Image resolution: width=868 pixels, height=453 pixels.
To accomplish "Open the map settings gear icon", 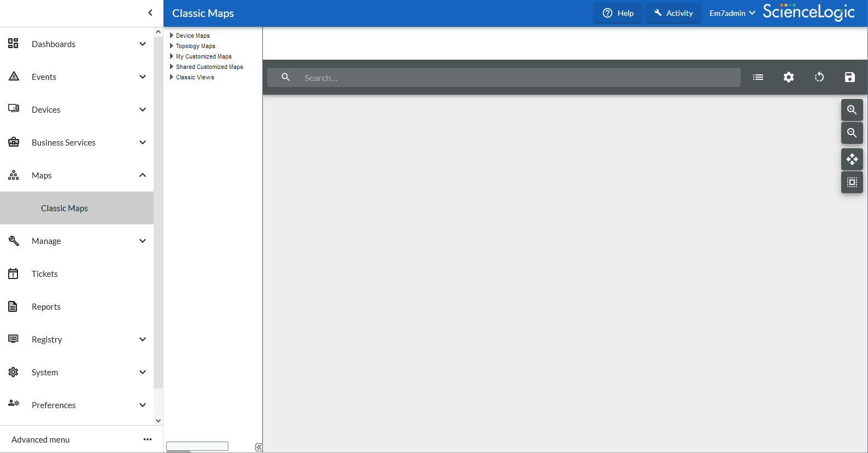I will 788,77.
